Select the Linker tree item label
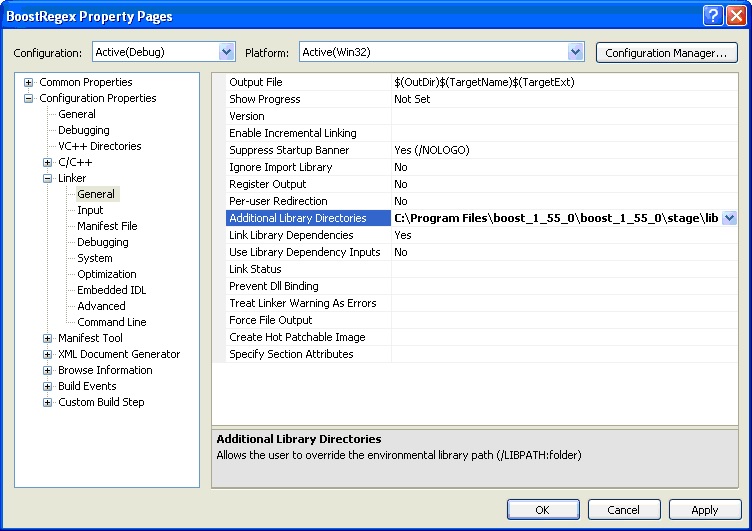Viewport: 752px width, 531px height. click(x=72, y=178)
